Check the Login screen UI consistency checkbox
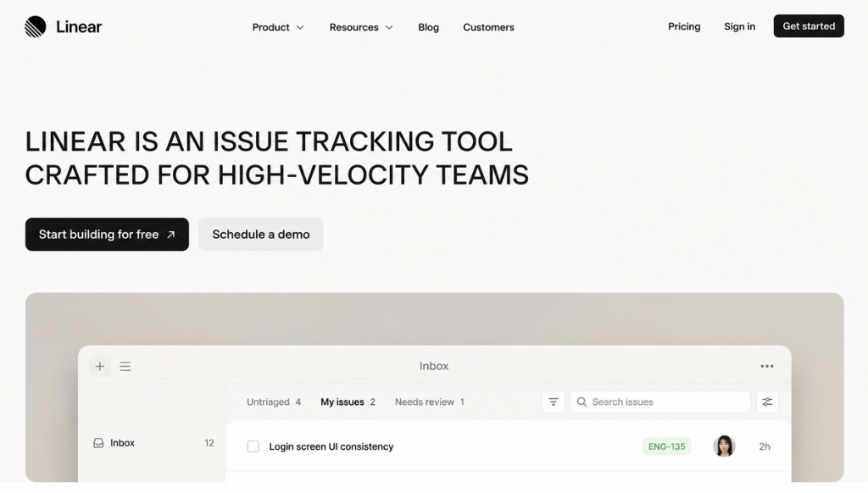Image resolution: width=868 pixels, height=493 pixels. 253,446
